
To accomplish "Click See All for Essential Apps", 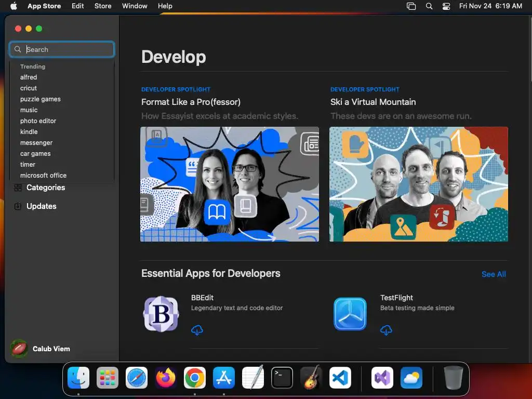I will tap(494, 274).
